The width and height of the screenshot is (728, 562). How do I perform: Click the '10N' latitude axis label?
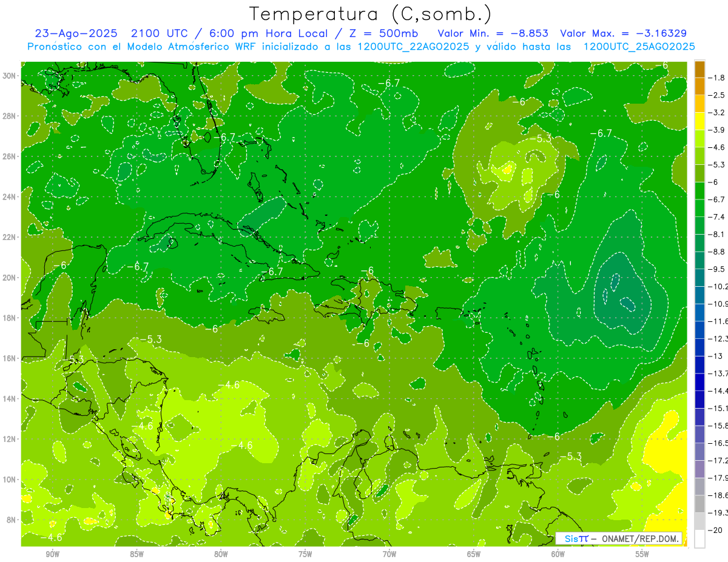pyautogui.click(x=9, y=480)
